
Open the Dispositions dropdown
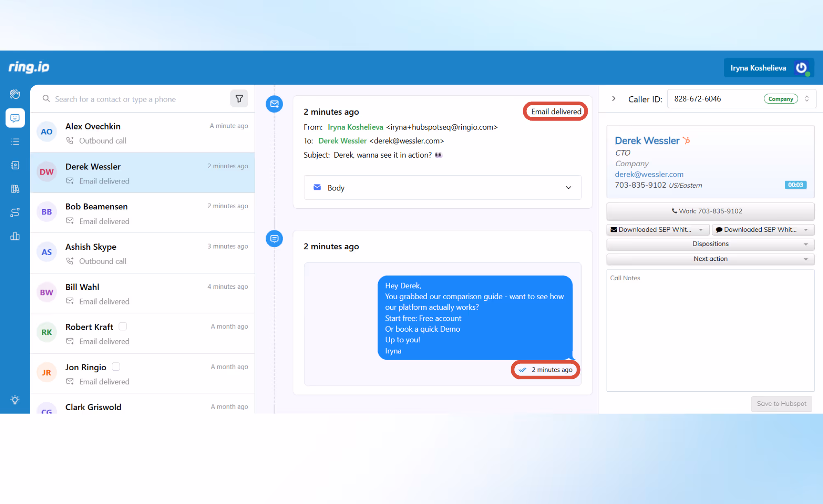tap(710, 244)
